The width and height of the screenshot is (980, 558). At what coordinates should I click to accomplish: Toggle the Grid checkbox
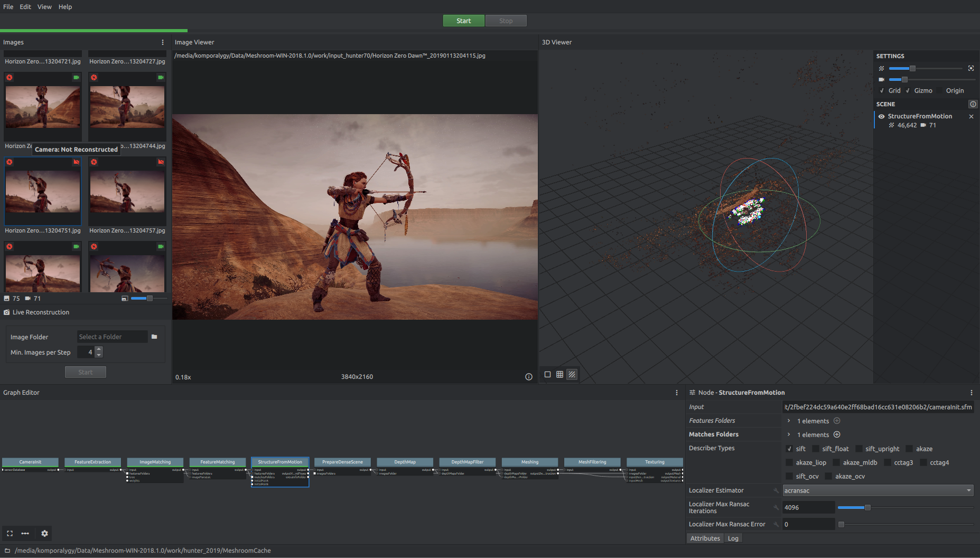(x=882, y=91)
